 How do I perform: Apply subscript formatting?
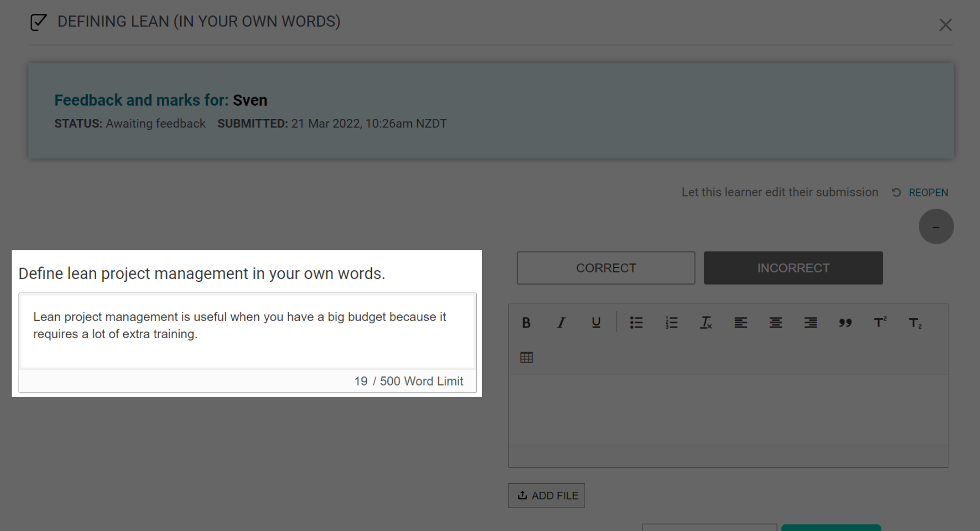click(x=915, y=323)
